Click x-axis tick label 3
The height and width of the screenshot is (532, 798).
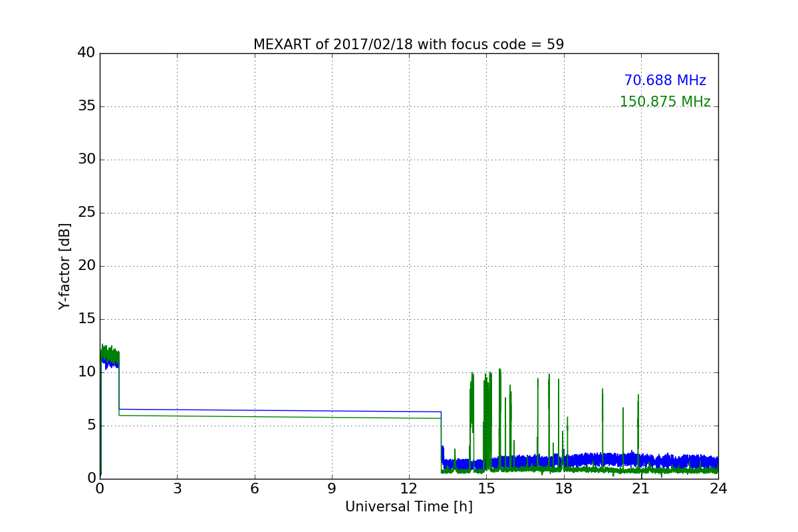tap(177, 488)
